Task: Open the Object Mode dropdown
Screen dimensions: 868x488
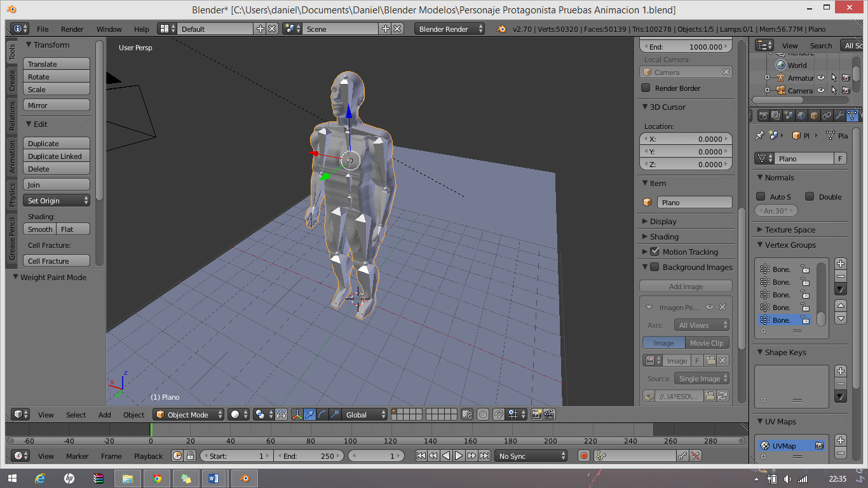Action: (x=189, y=414)
